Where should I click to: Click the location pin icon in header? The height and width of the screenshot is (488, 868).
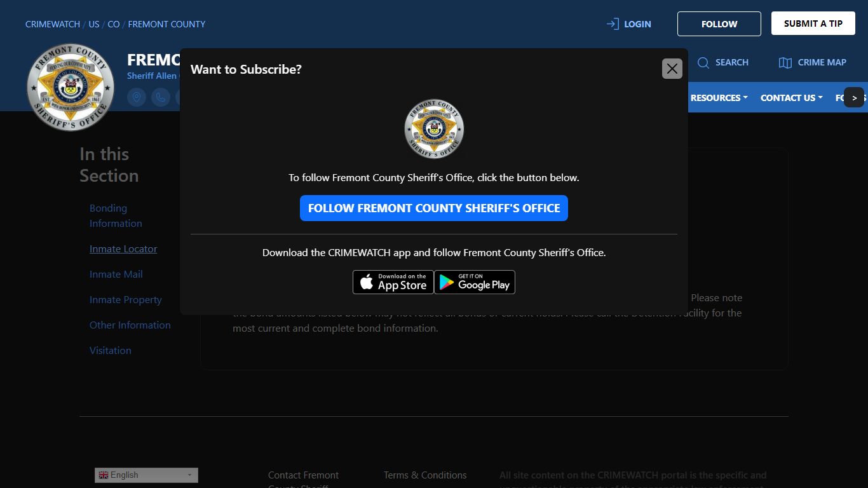click(x=137, y=97)
